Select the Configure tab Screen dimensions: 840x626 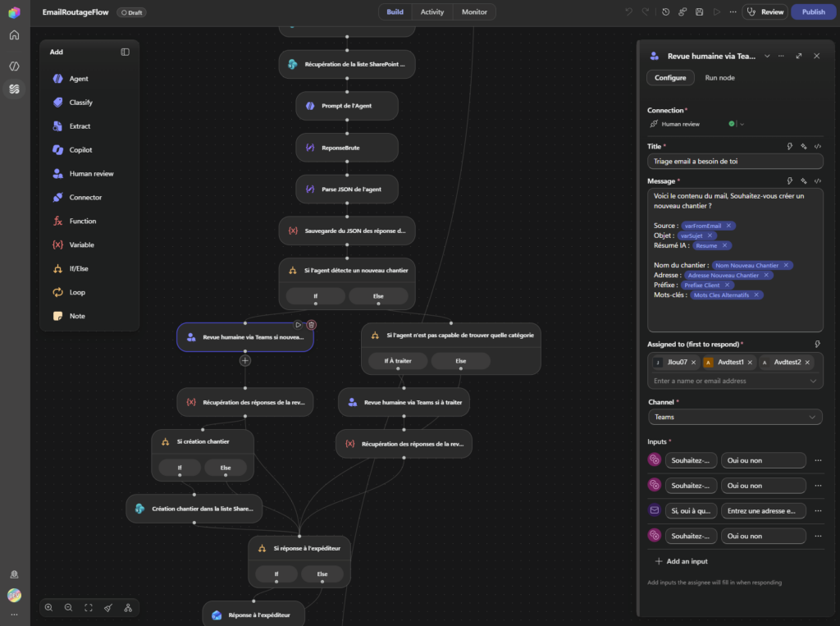point(670,78)
